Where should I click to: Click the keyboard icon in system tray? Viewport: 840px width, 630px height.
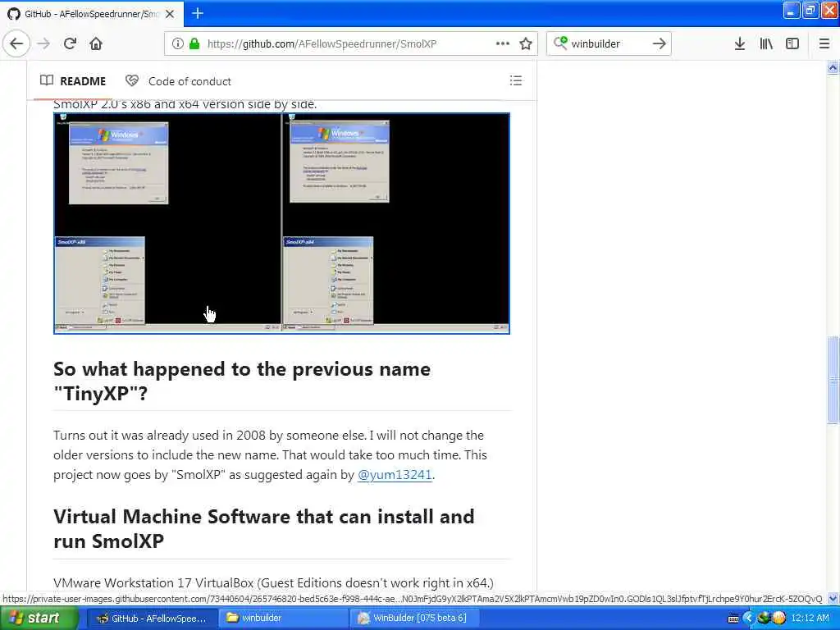tap(733, 619)
